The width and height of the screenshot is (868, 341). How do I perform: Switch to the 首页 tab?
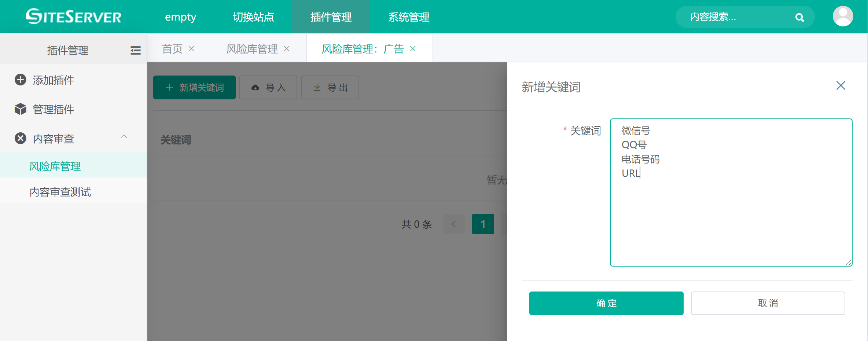click(x=172, y=49)
